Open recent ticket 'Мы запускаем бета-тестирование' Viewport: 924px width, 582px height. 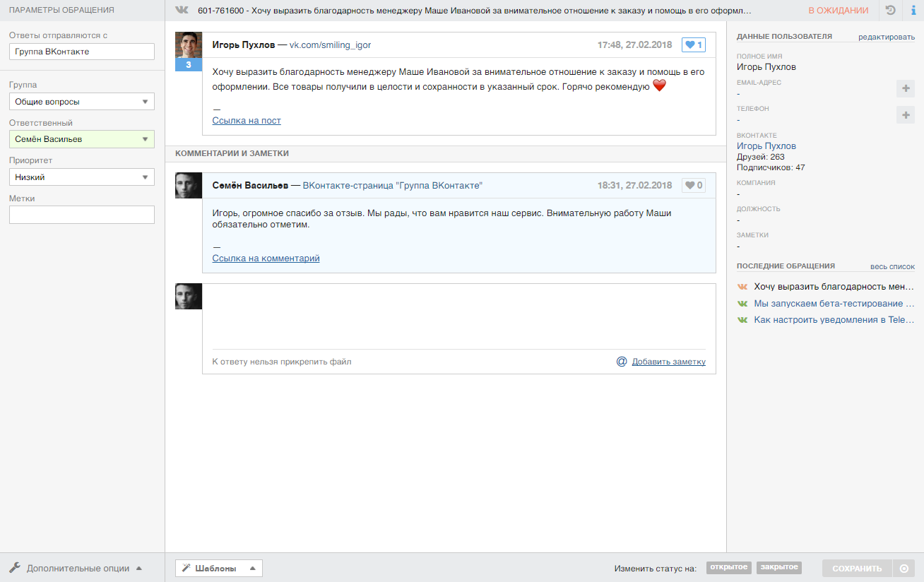(834, 303)
